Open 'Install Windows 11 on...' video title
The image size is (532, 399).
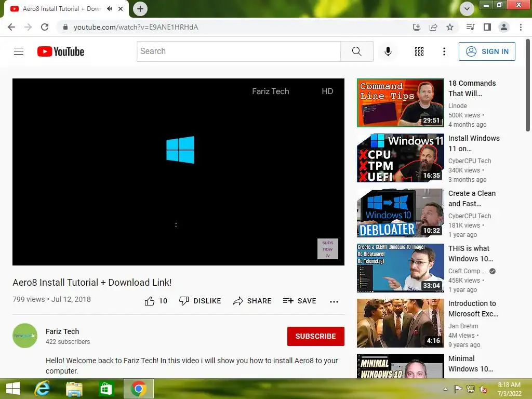click(x=474, y=143)
